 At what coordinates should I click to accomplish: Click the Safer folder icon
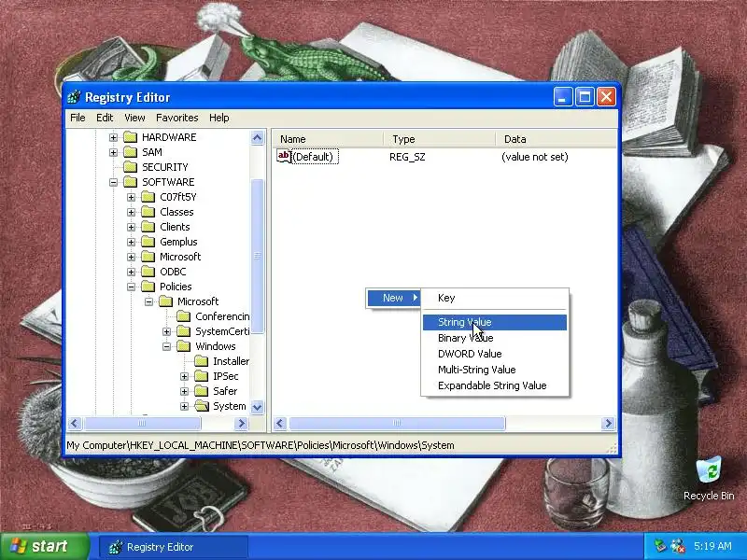[x=202, y=391]
